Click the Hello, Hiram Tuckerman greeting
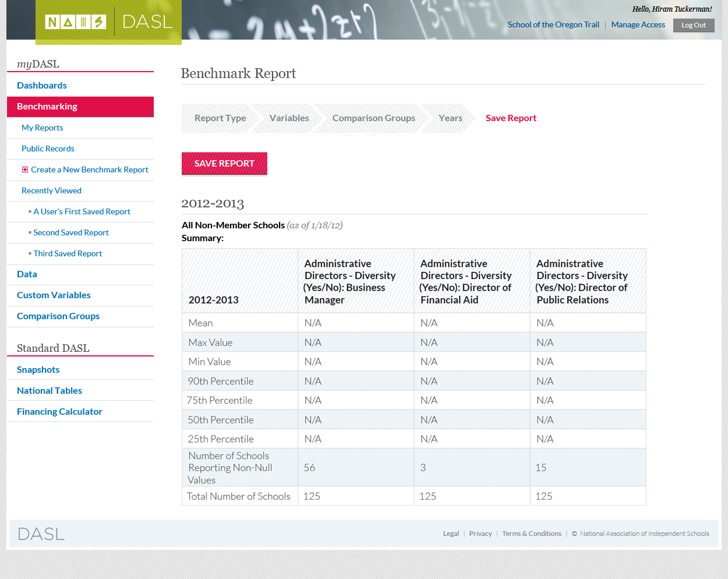728x579 pixels. [672, 9]
